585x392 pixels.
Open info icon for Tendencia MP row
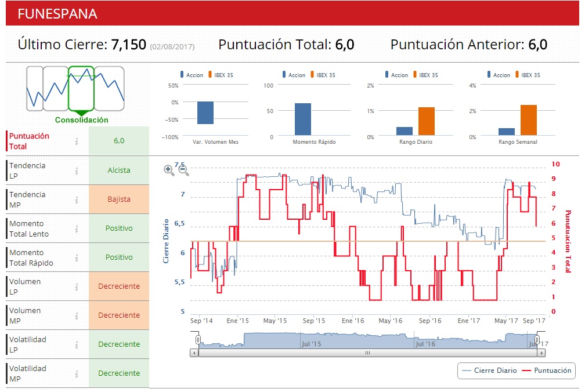click(x=77, y=199)
